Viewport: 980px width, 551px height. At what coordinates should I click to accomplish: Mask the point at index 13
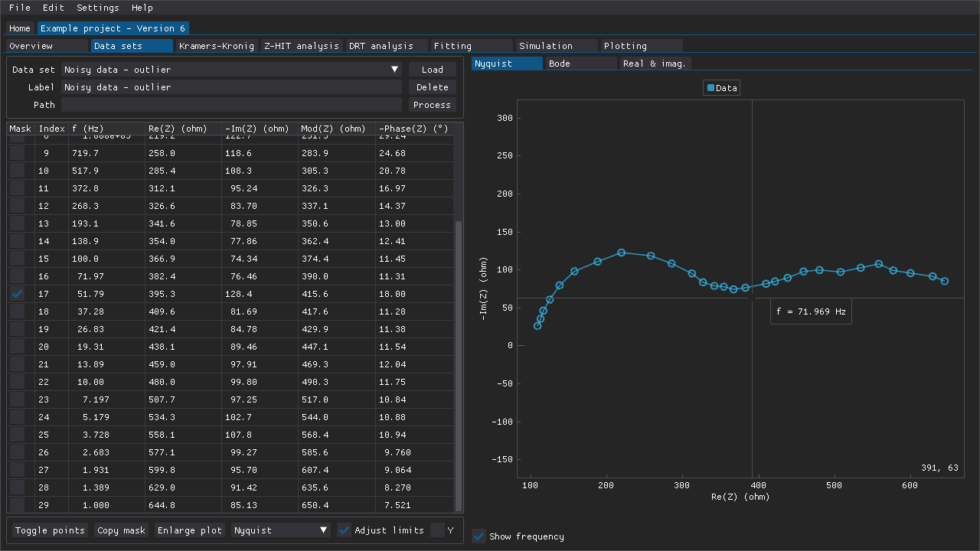point(18,223)
